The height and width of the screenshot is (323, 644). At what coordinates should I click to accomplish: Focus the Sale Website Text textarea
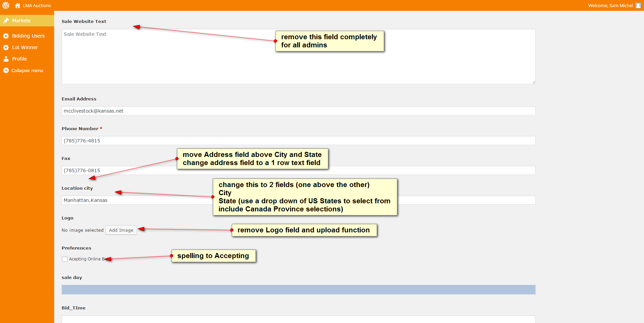[298, 56]
